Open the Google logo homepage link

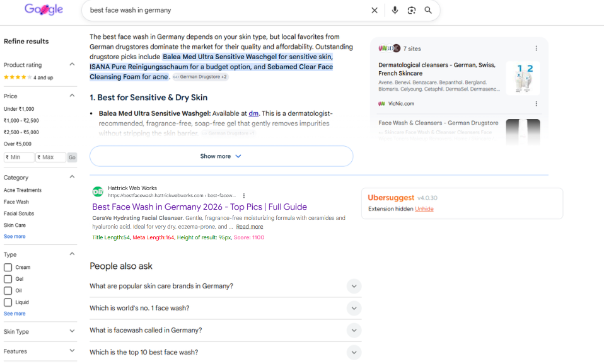point(44,9)
